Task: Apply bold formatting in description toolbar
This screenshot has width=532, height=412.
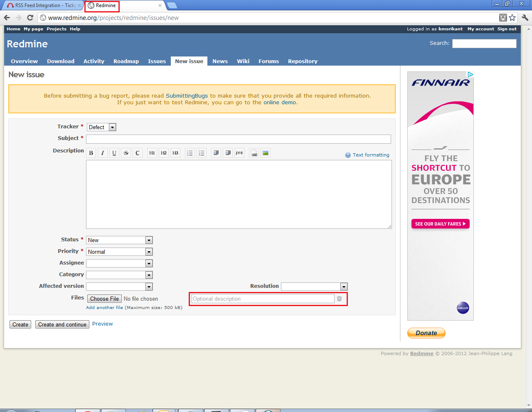Action: point(91,153)
